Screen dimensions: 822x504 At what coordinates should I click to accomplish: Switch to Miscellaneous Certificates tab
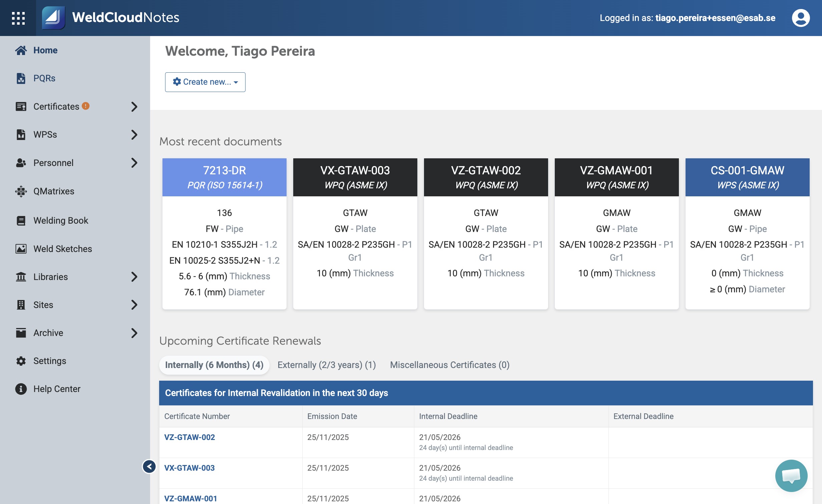pyautogui.click(x=450, y=365)
